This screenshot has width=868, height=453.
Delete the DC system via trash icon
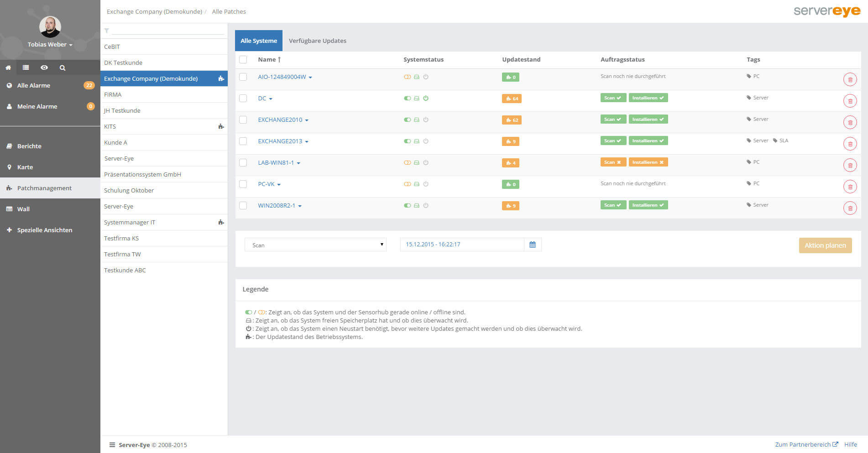pyautogui.click(x=850, y=101)
